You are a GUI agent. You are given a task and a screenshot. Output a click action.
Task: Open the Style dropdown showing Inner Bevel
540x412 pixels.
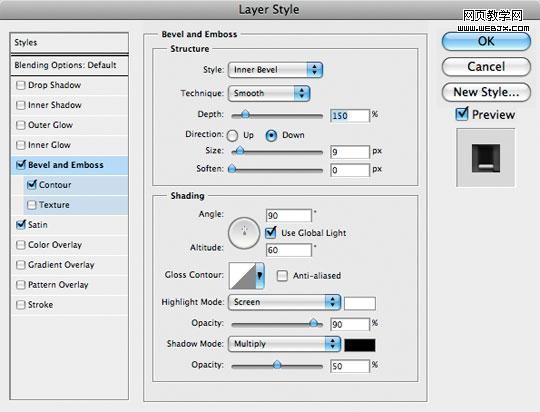[275, 70]
